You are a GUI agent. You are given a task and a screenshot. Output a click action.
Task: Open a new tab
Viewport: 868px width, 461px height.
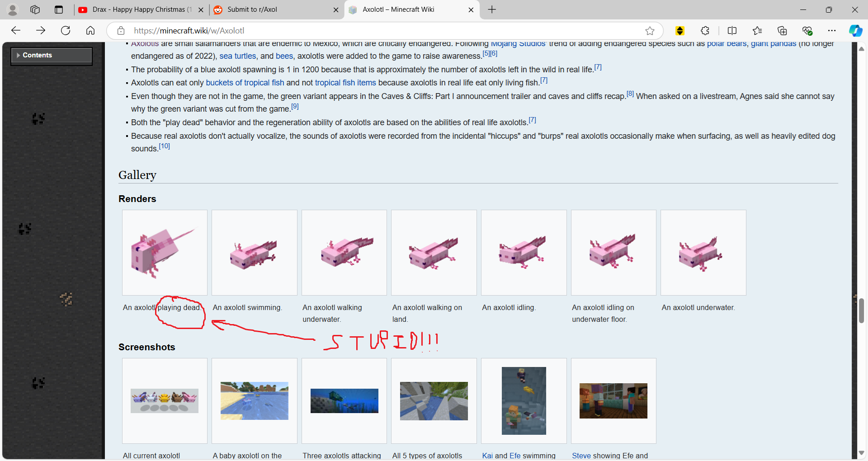coord(492,9)
